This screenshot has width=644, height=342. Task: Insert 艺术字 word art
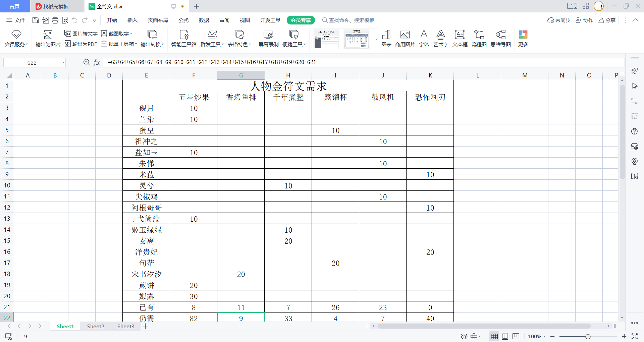441,38
